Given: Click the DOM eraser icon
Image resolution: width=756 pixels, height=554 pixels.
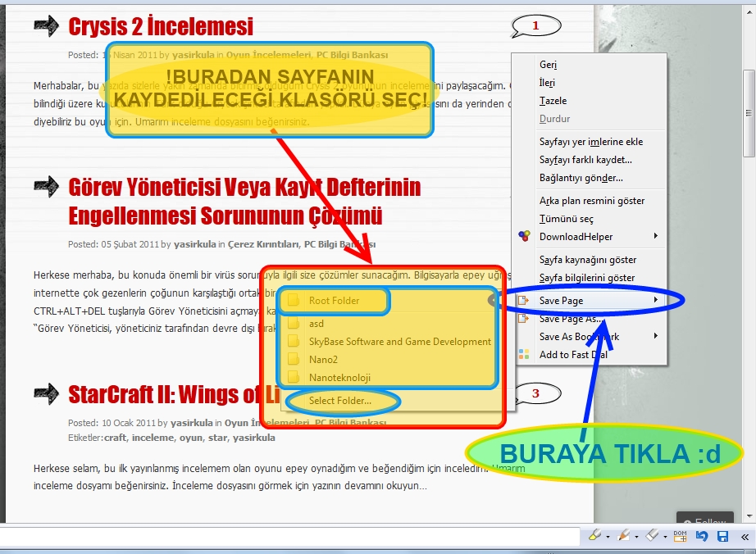Looking at the screenshot, I should pyautogui.click(x=680, y=536).
